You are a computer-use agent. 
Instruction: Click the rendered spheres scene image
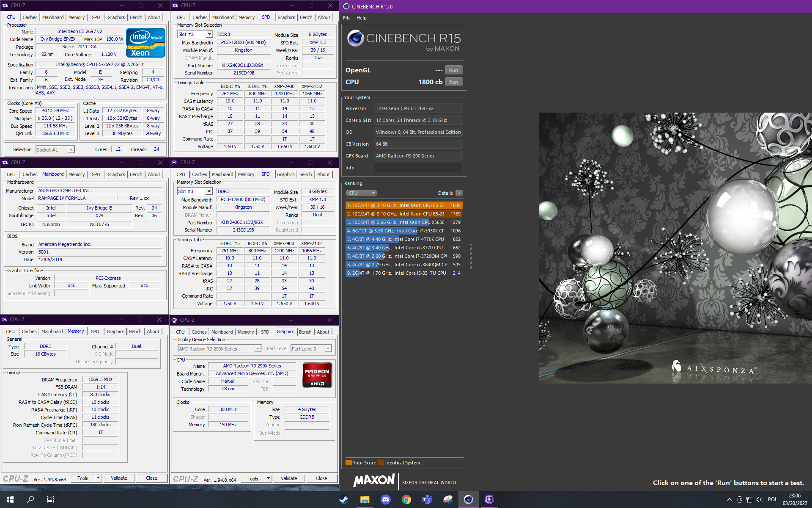click(675, 248)
